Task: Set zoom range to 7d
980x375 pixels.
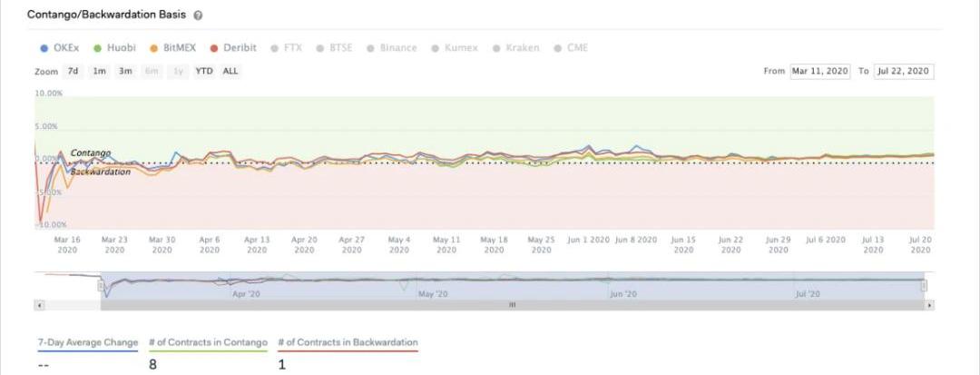Action: coord(73,71)
